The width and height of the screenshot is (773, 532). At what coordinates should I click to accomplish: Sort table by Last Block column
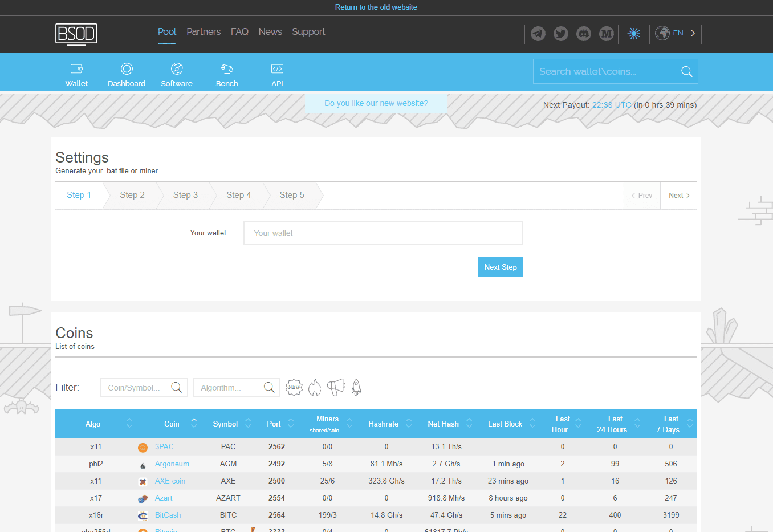point(505,424)
